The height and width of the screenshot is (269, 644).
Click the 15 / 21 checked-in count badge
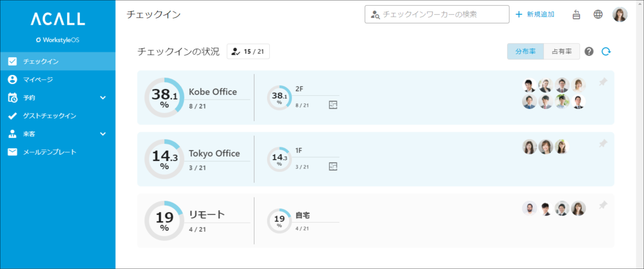point(248,52)
